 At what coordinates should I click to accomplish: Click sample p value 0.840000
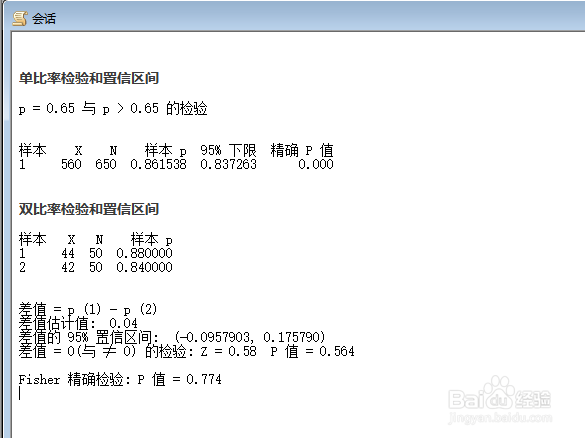(x=144, y=267)
